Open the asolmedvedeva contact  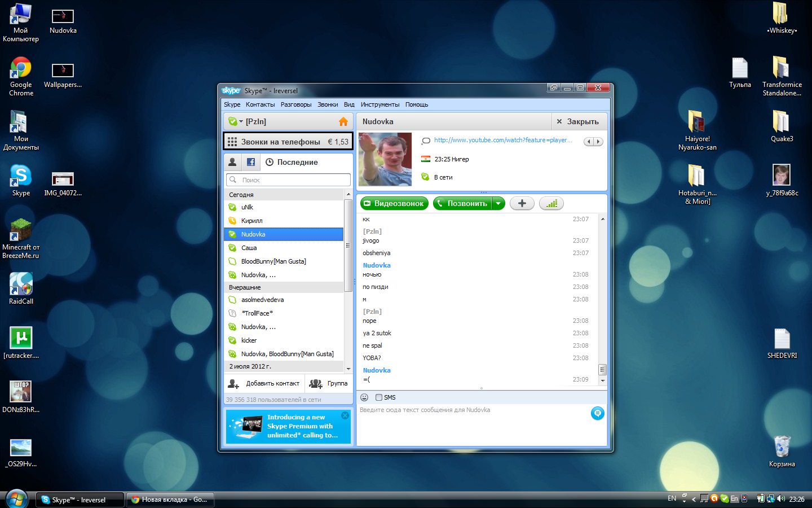click(284, 300)
